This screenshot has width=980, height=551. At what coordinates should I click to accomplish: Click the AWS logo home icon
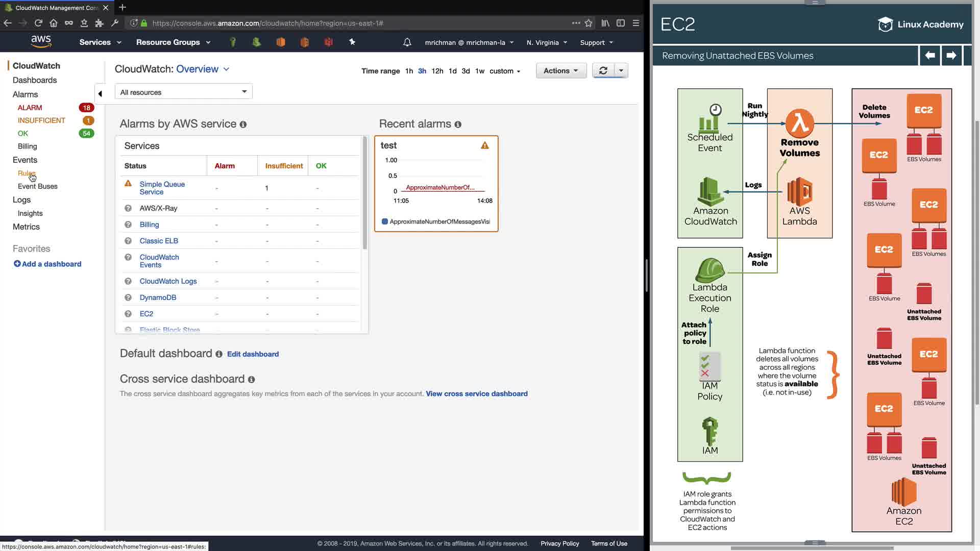41,41
